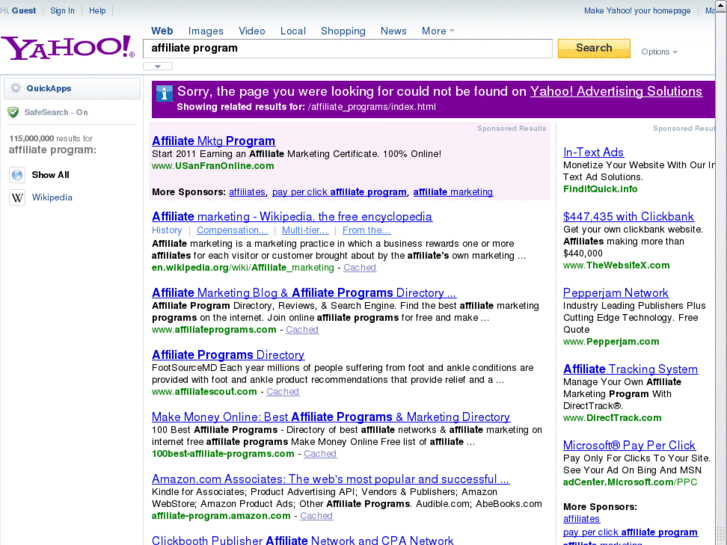Click the 115,000,000 results count text

click(x=51, y=139)
